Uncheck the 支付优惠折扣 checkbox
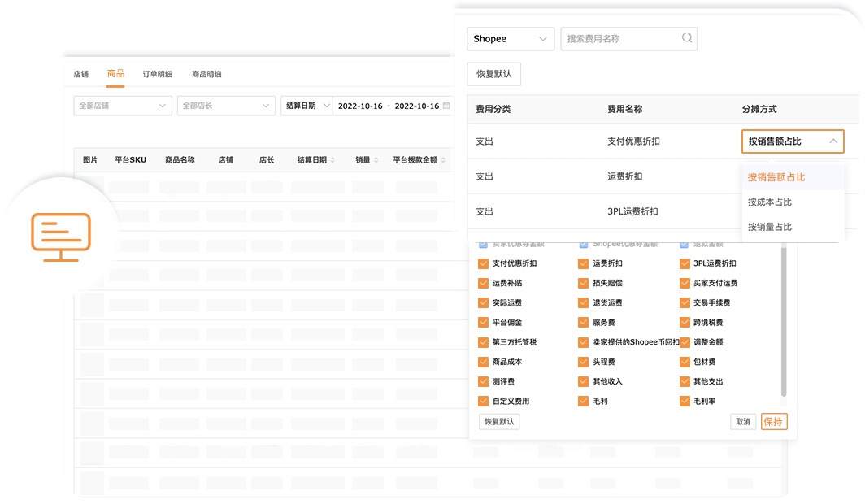Image resolution: width=865 pixels, height=504 pixels. pos(484,263)
